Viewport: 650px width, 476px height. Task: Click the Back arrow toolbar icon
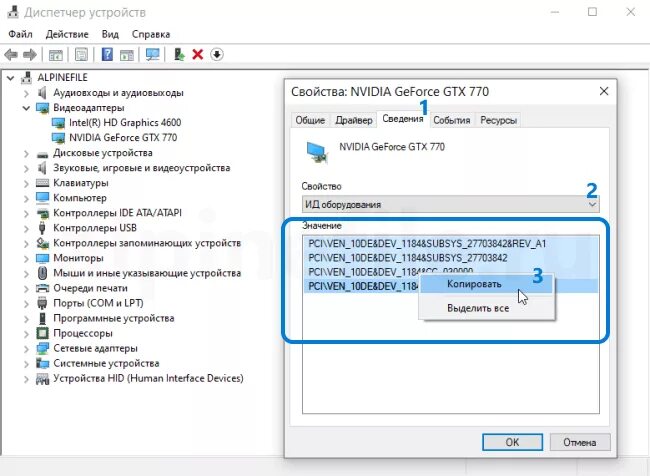11,55
